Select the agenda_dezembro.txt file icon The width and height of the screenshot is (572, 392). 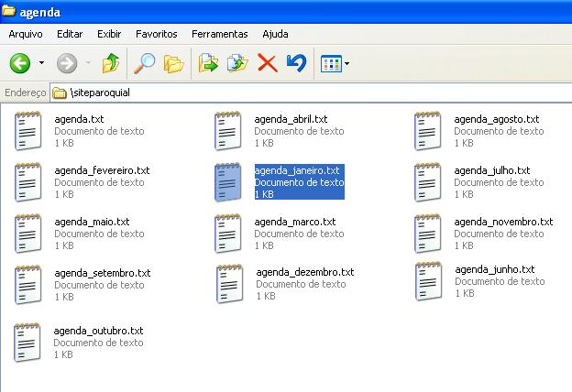point(229,284)
